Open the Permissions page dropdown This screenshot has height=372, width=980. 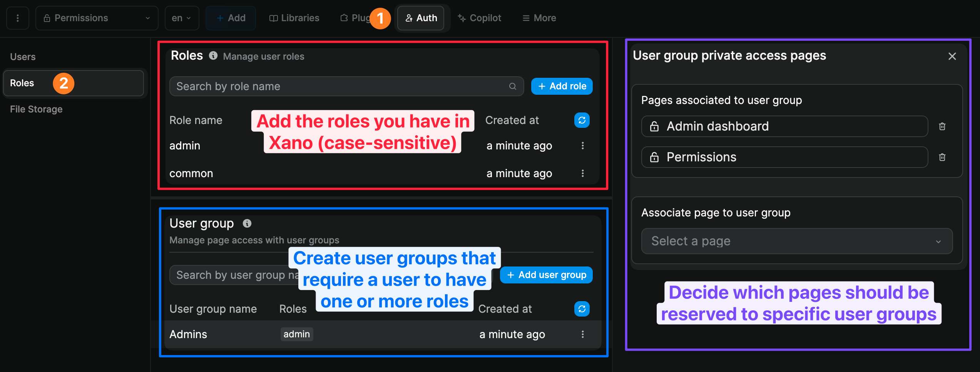tap(97, 18)
